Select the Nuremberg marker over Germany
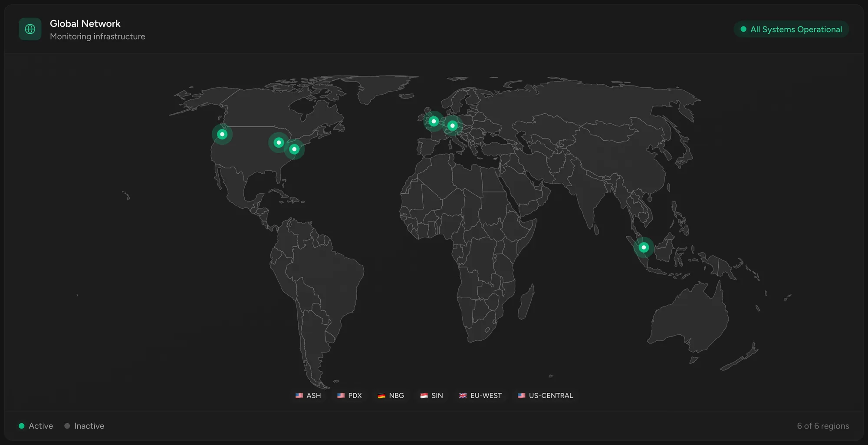The height and width of the screenshot is (445, 868). [x=452, y=125]
